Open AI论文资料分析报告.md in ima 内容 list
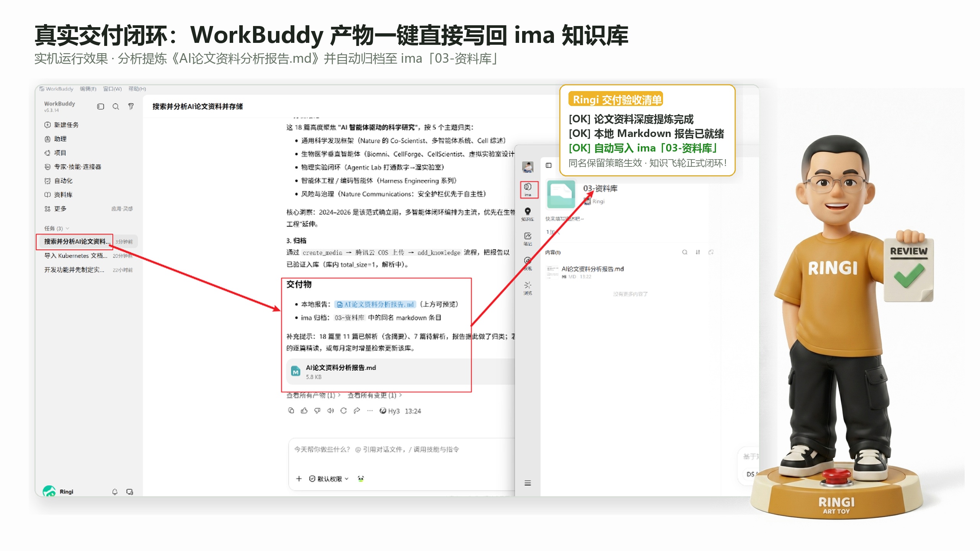The width and height of the screenshot is (980, 551). pyautogui.click(x=592, y=269)
